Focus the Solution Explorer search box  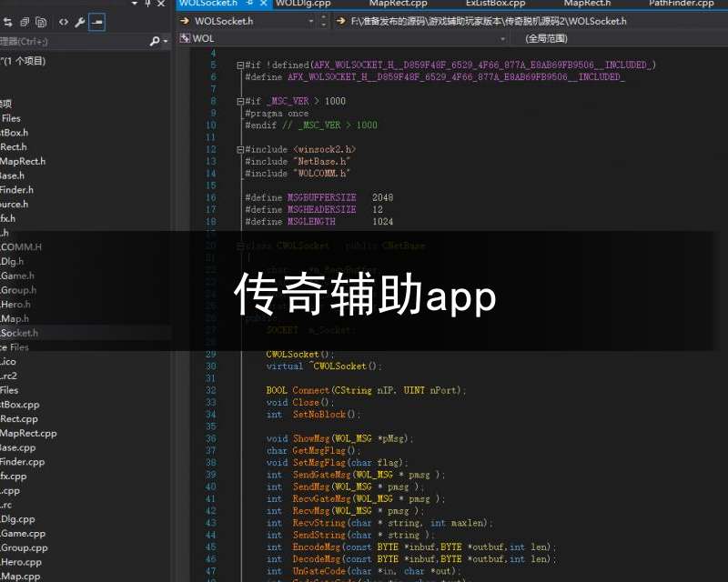74,41
